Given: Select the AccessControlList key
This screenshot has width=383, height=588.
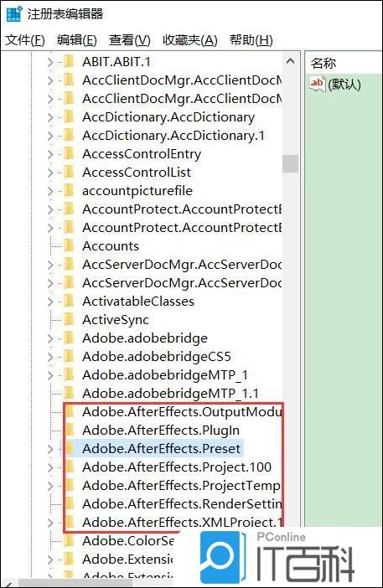Looking at the screenshot, I should tap(137, 172).
